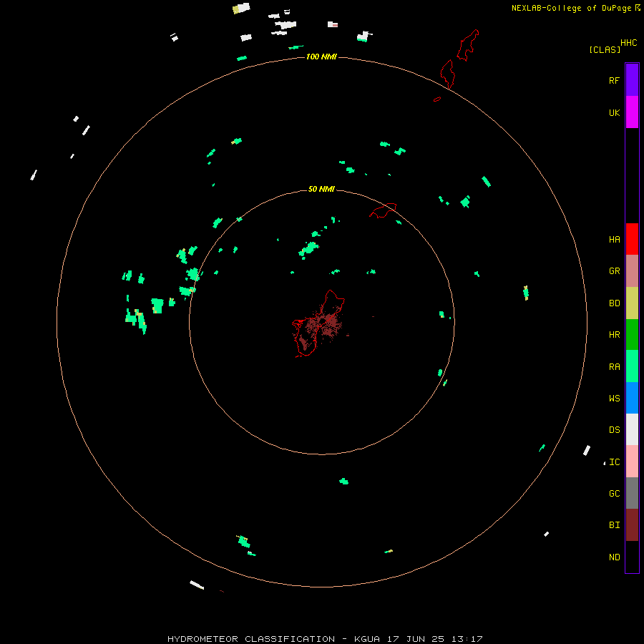The width and height of the screenshot is (644, 644).
Task: Click the "BI" legend label
Action: tap(614, 525)
